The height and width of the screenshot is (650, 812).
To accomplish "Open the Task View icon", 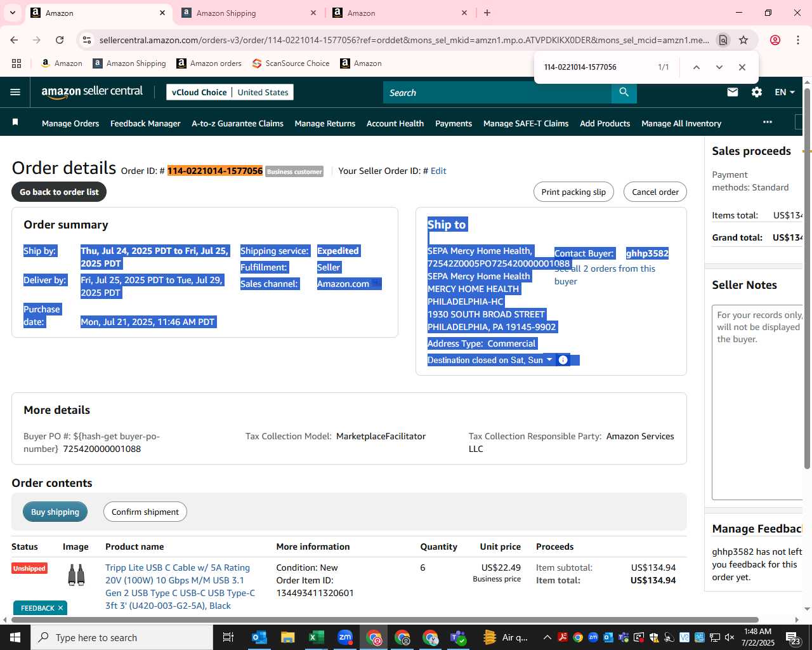I will (x=228, y=637).
